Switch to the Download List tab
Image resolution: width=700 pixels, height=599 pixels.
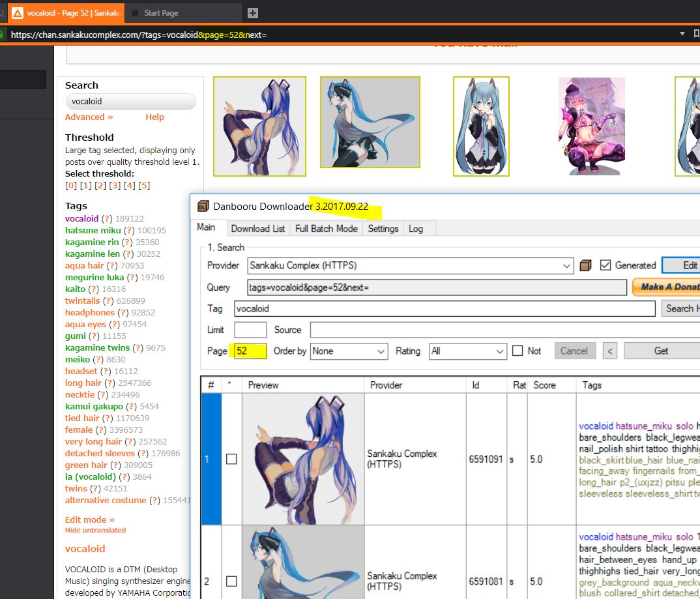(258, 229)
